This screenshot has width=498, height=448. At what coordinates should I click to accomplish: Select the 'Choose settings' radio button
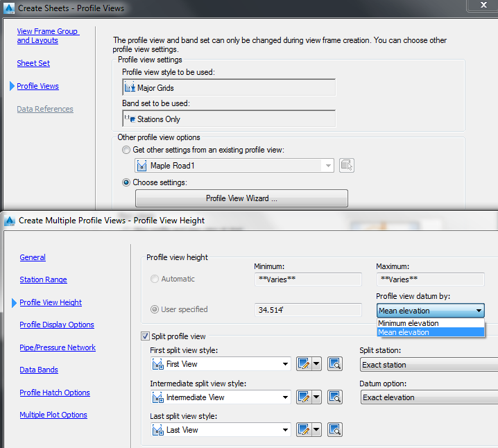(126, 183)
